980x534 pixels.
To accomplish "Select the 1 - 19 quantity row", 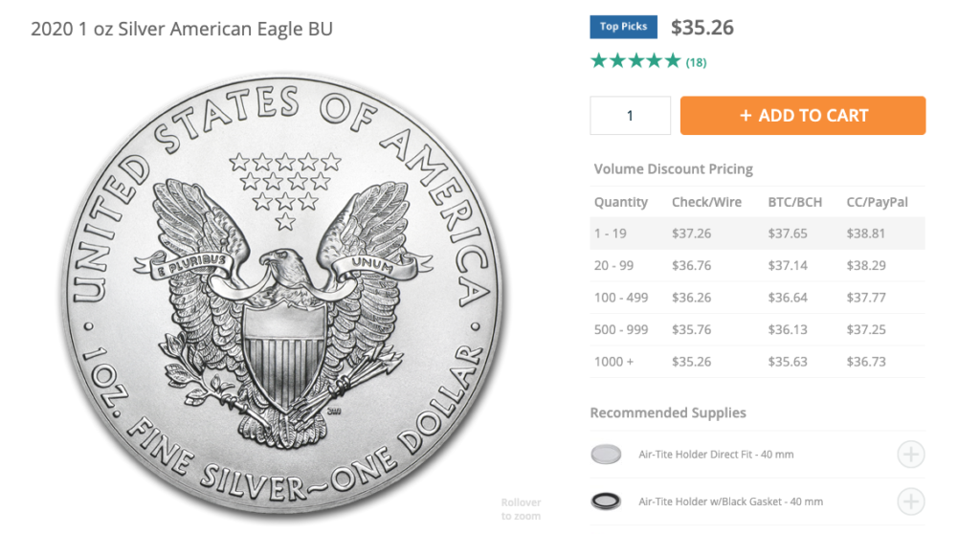I will coord(758,234).
